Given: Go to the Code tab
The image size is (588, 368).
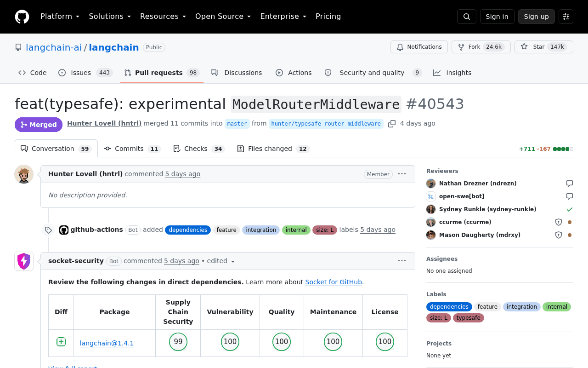Looking at the screenshot, I should pos(33,73).
